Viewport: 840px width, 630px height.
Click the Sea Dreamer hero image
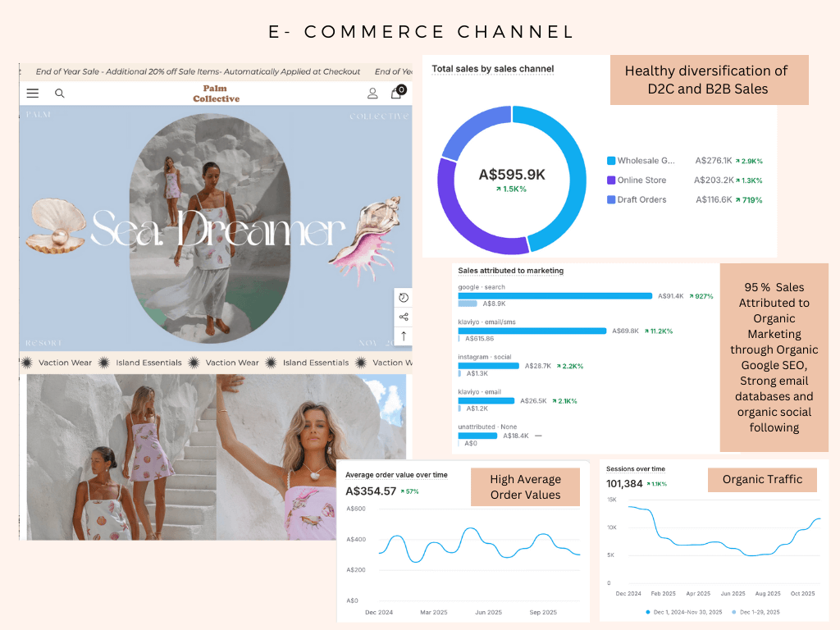215,230
